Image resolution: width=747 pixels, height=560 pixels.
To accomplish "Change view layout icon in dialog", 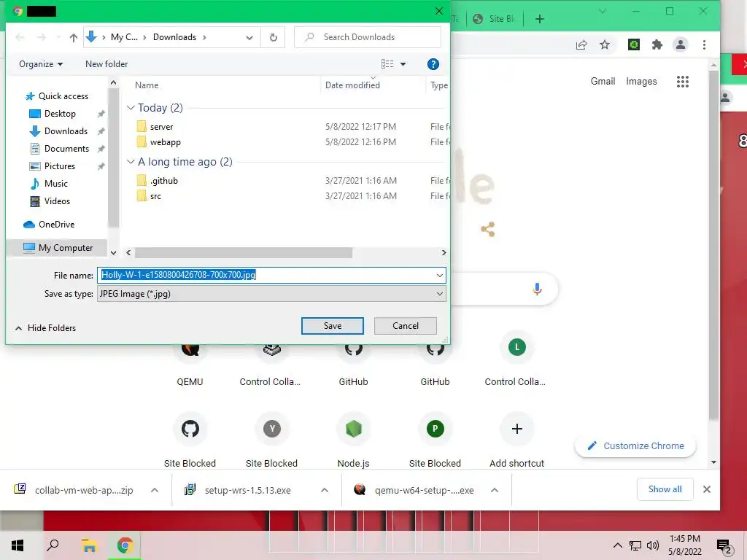I will pos(387,64).
